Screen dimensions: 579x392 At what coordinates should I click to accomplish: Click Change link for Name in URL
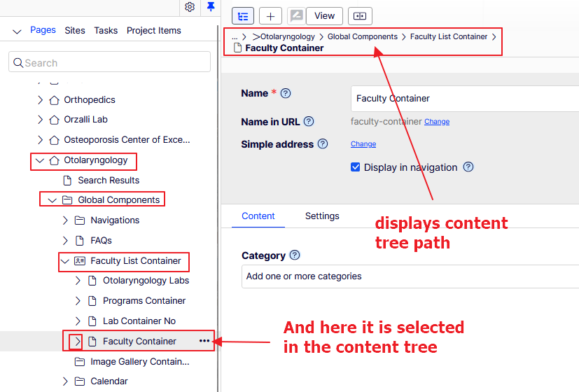[x=437, y=122]
